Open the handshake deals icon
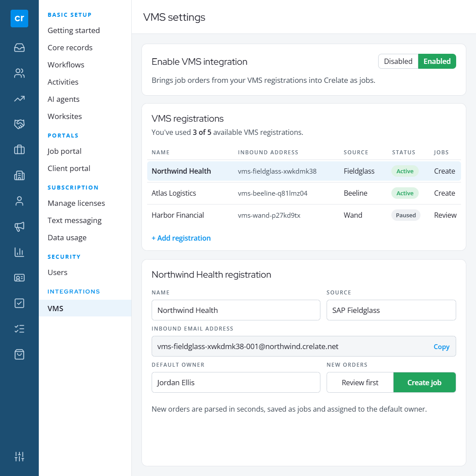The image size is (476, 476). point(19,124)
